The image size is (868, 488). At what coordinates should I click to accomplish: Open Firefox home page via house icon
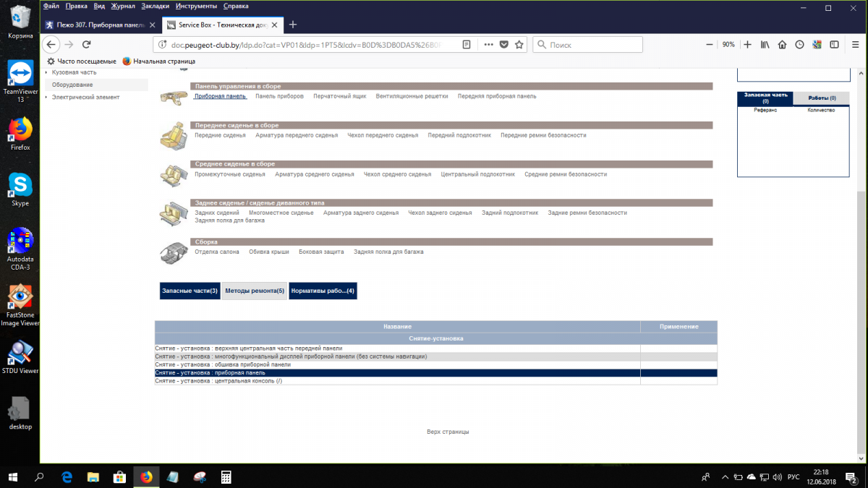pos(782,44)
